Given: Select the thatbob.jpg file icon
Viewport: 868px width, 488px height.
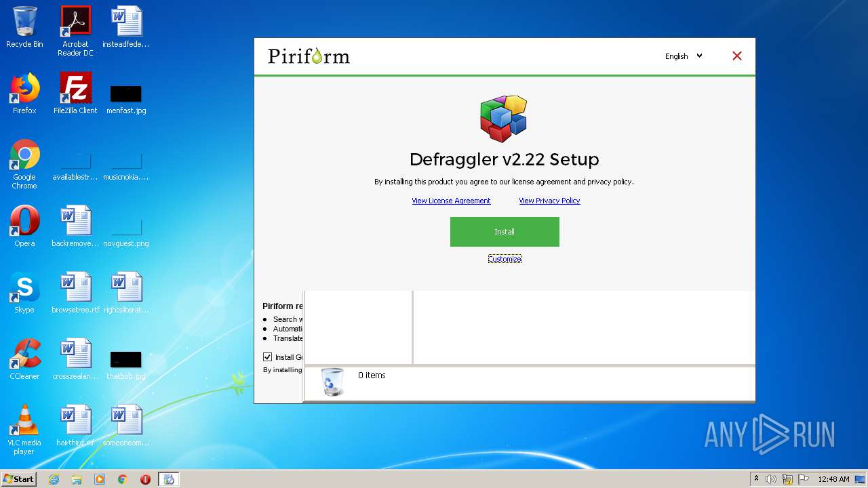Looking at the screenshot, I should (x=126, y=365).
